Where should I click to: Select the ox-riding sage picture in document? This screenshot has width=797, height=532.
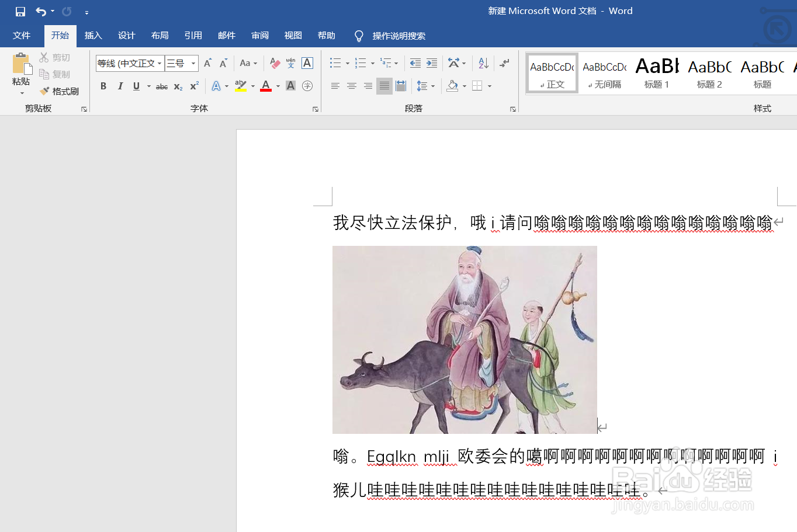[x=465, y=340]
